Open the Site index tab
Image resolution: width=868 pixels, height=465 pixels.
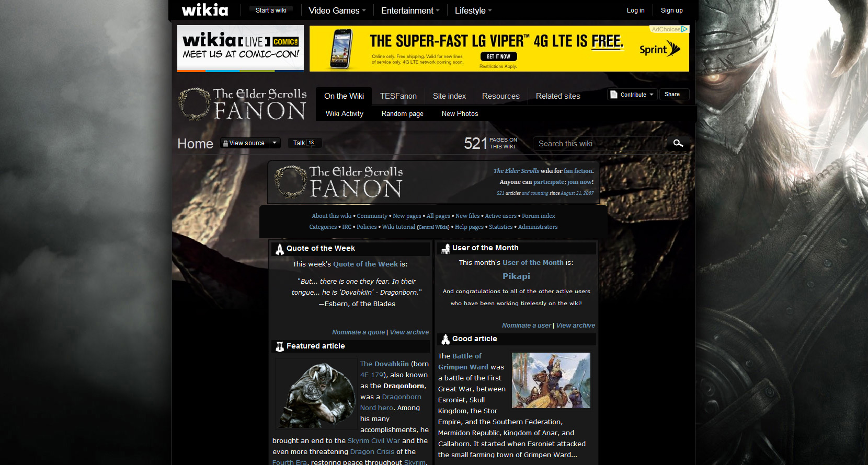tap(449, 96)
